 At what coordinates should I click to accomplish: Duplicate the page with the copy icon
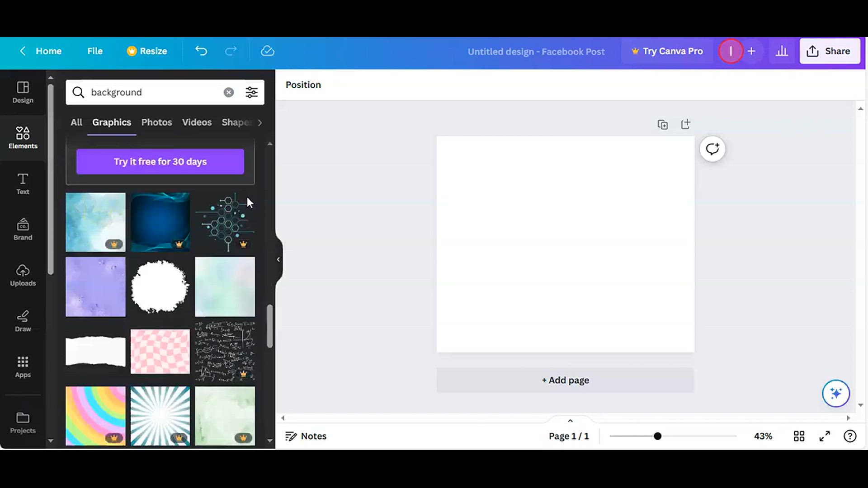coord(662,125)
